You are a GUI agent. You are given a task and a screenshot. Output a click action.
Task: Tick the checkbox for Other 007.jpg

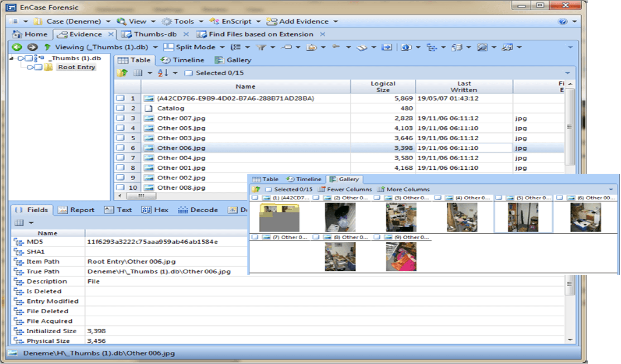tap(120, 118)
